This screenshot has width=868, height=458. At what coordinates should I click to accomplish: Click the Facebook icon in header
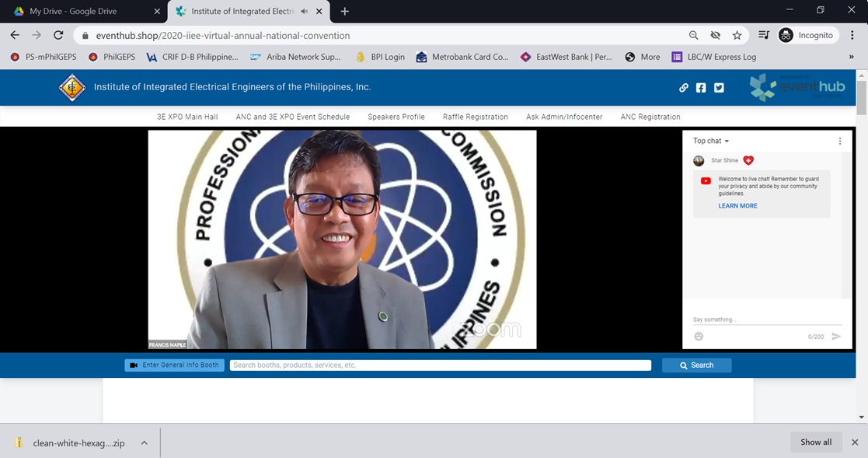[701, 88]
